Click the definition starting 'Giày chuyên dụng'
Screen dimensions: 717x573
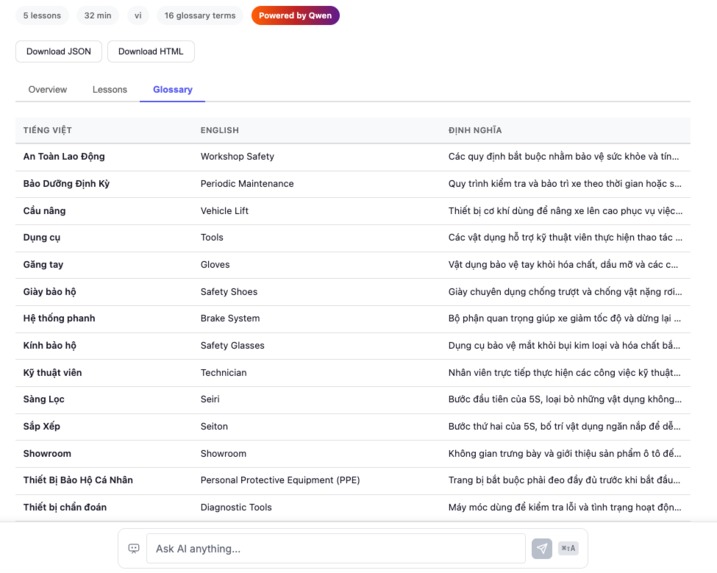click(x=565, y=291)
